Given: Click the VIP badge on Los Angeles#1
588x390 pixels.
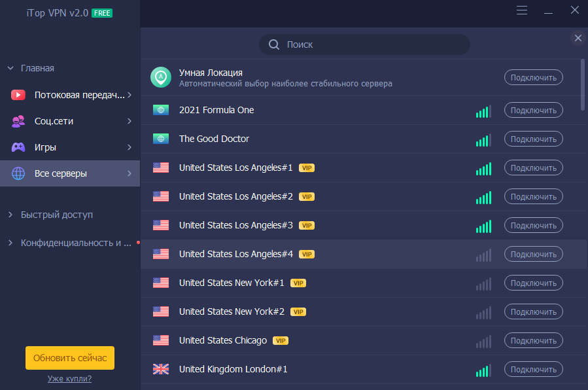Looking at the screenshot, I should tap(307, 168).
